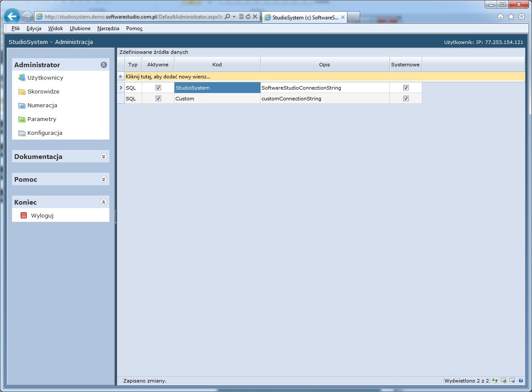
Task: Expand the Pomoc panel
Action: (x=103, y=179)
